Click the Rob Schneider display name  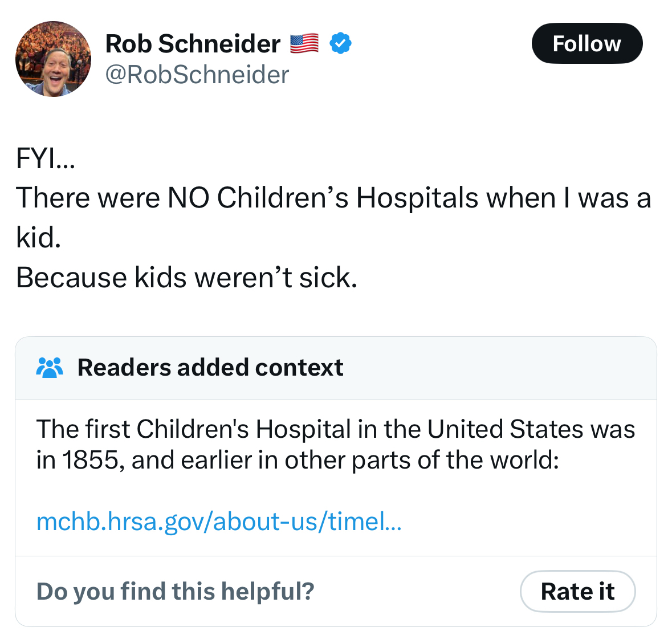pyautogui.click(x=193, y=44)
